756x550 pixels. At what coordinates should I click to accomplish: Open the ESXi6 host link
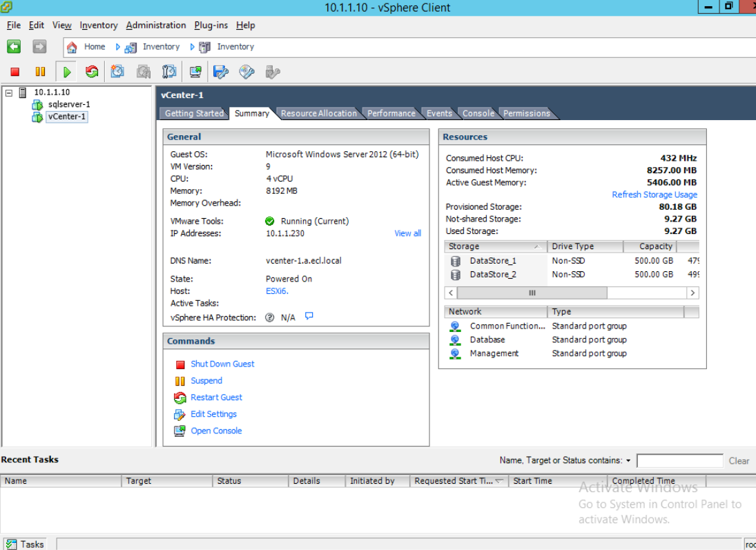coord(277,291)
